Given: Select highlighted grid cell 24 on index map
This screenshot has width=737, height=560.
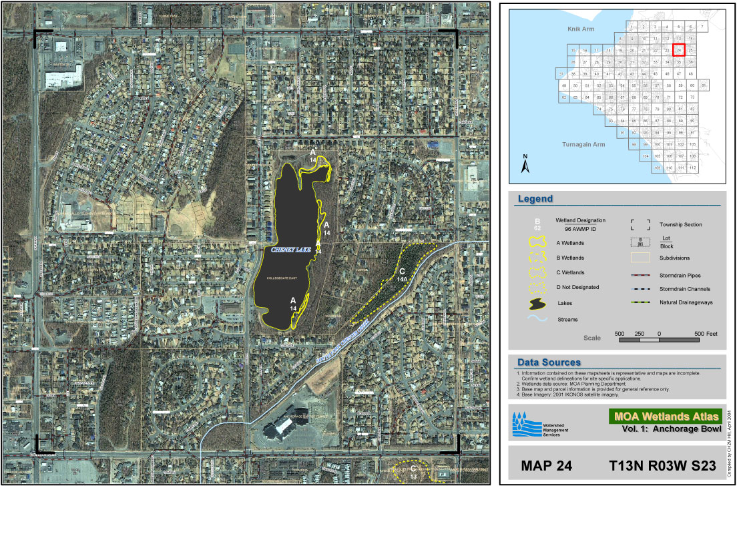Looking at the screenshot, I should click(679, 50).
